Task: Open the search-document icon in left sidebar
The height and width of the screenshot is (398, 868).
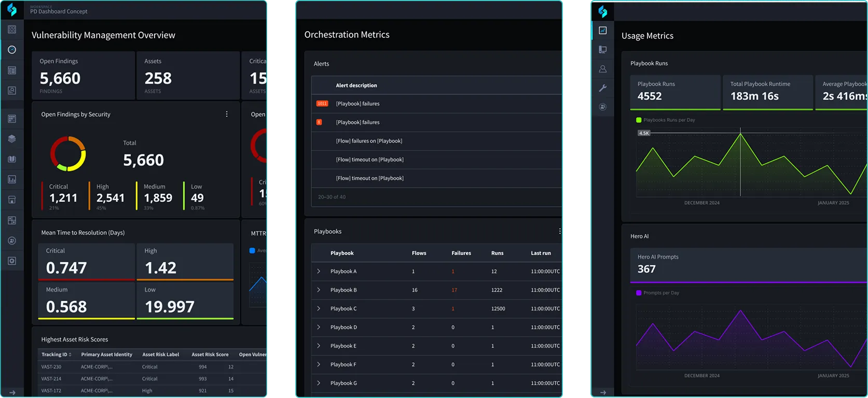Action: 12,90
